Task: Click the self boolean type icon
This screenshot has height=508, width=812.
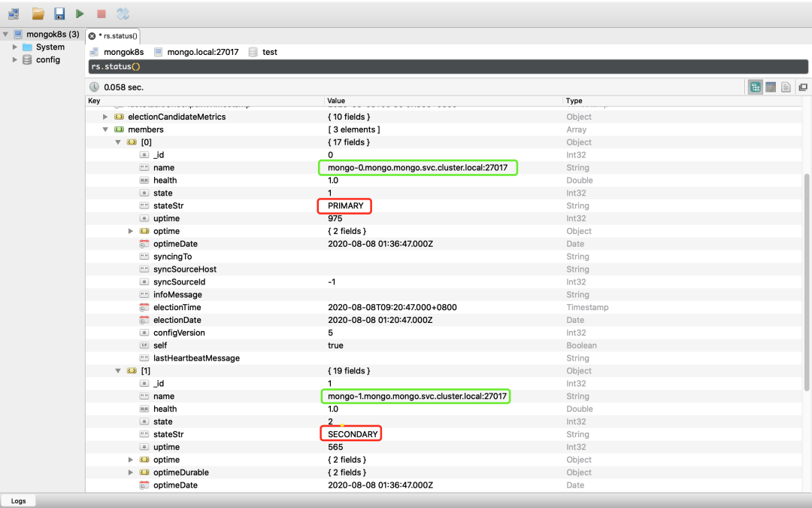Action: [144, 345]
